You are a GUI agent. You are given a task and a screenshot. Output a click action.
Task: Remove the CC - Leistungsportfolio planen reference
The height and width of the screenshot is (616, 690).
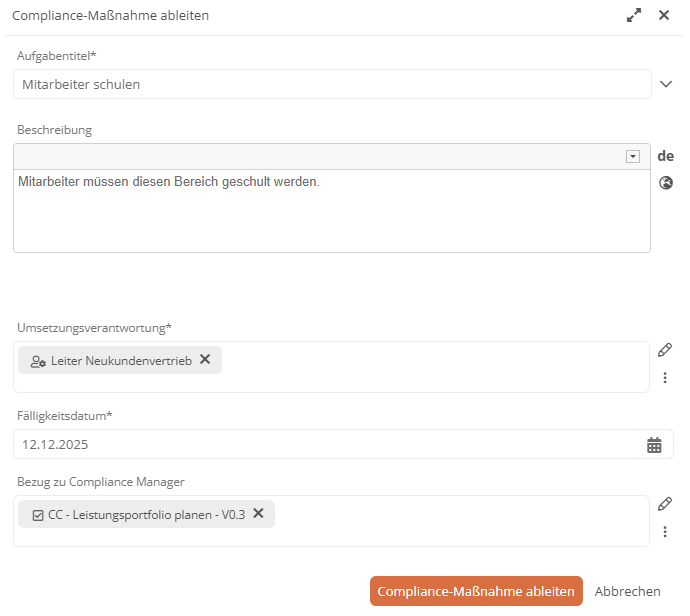point(258,514)
